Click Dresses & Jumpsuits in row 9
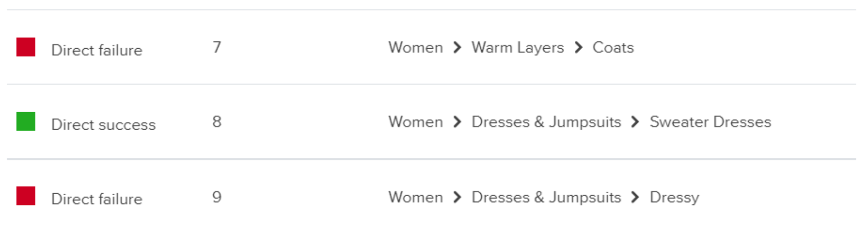This screenshot has height=229, width=868. (x=546, y=197)
